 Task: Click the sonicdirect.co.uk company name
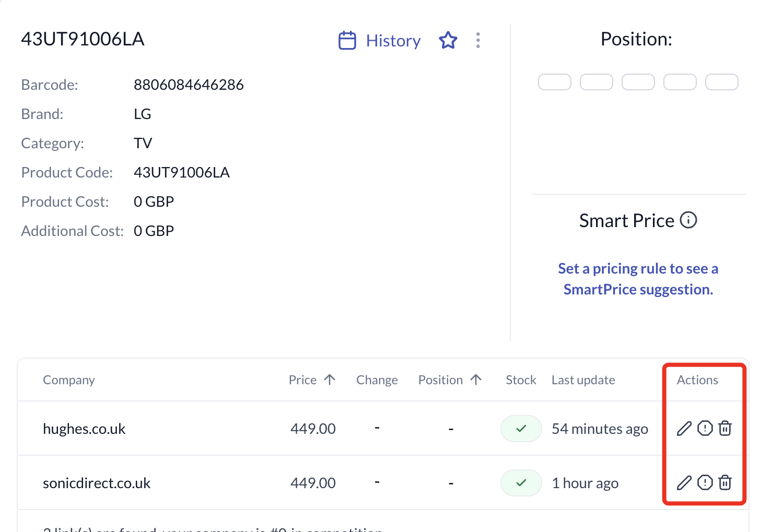pyautogui.click(x=97, y=483)
